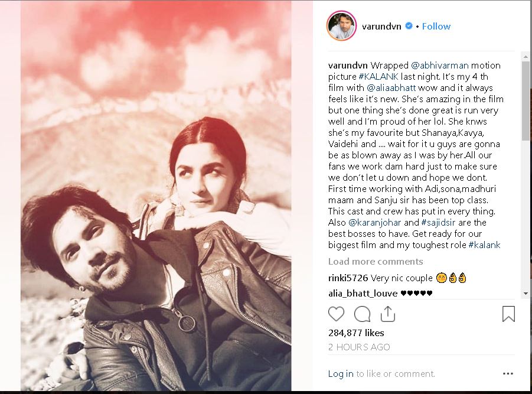Follow the varundvn account
This screenshot has height=394, width=532.
[x=436, y=26]
